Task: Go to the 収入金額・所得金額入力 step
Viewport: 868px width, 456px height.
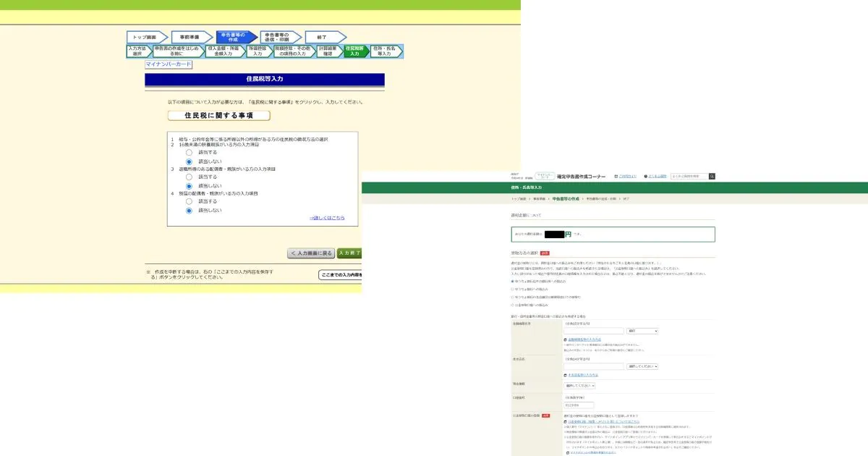Action: point(224,51)
